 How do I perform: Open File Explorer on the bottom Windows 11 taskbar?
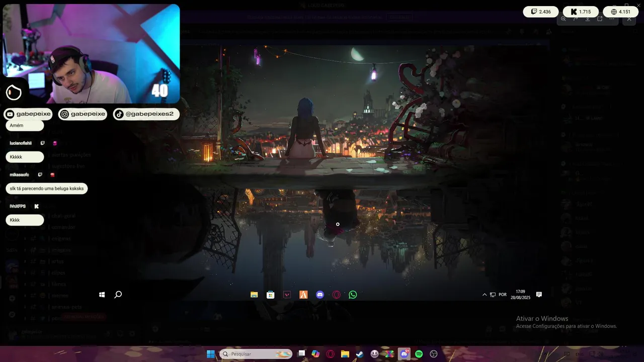(x=345, y=354)
